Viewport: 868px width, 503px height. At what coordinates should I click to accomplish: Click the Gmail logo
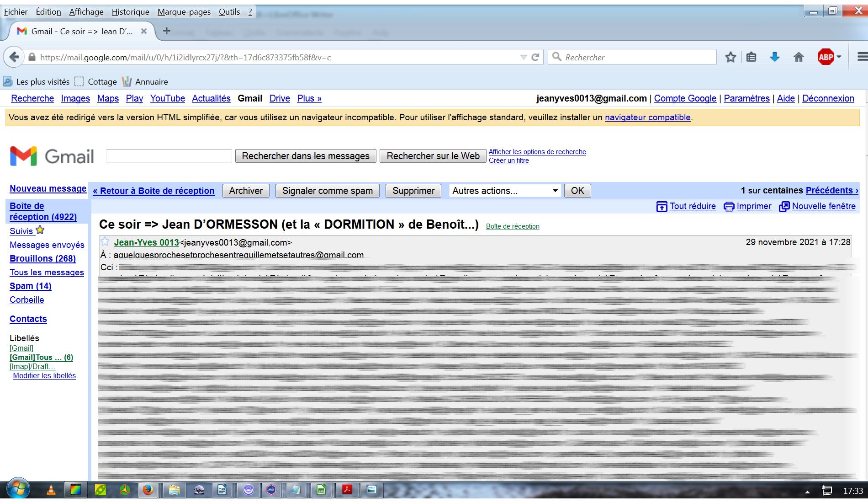tap(52, 156)
